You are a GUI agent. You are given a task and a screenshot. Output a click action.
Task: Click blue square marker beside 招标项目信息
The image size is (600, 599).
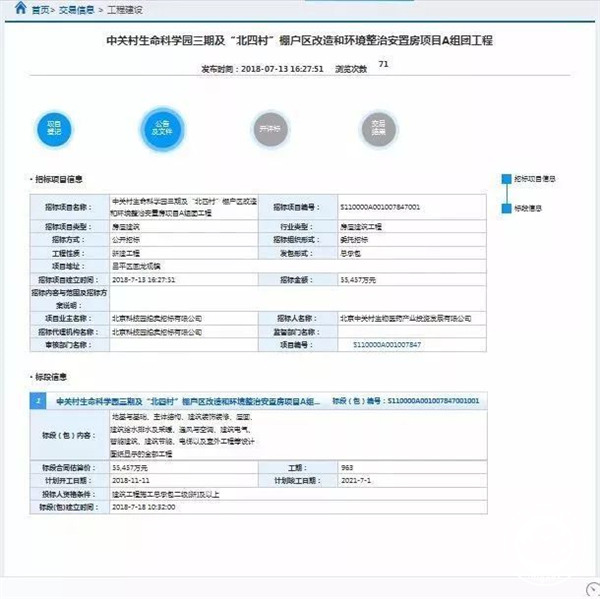[507, 179]
